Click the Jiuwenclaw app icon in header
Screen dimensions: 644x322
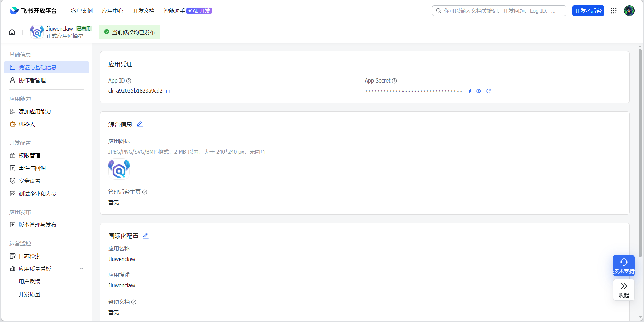point(37,32)
